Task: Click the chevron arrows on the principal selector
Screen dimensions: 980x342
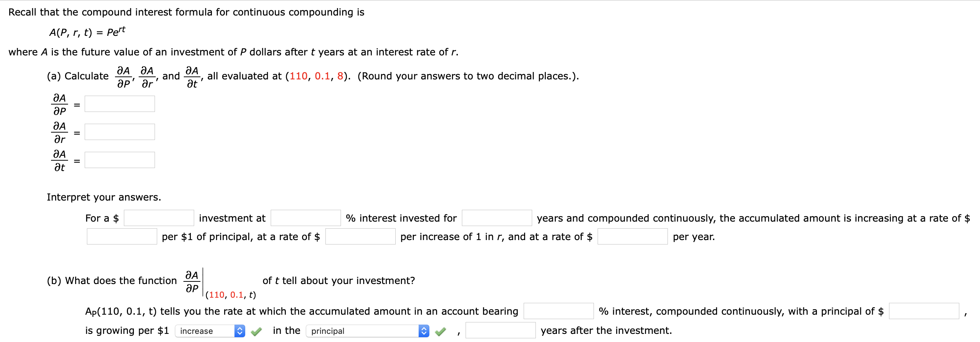Action: [x=423, y=331]
